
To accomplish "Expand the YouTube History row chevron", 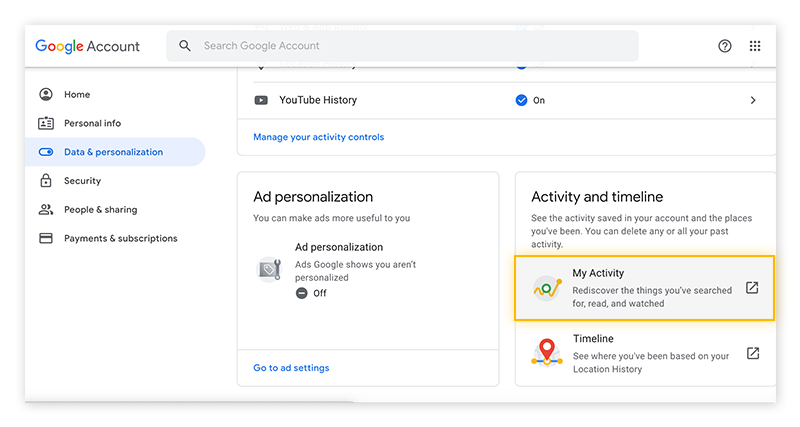I will point(753,100).
